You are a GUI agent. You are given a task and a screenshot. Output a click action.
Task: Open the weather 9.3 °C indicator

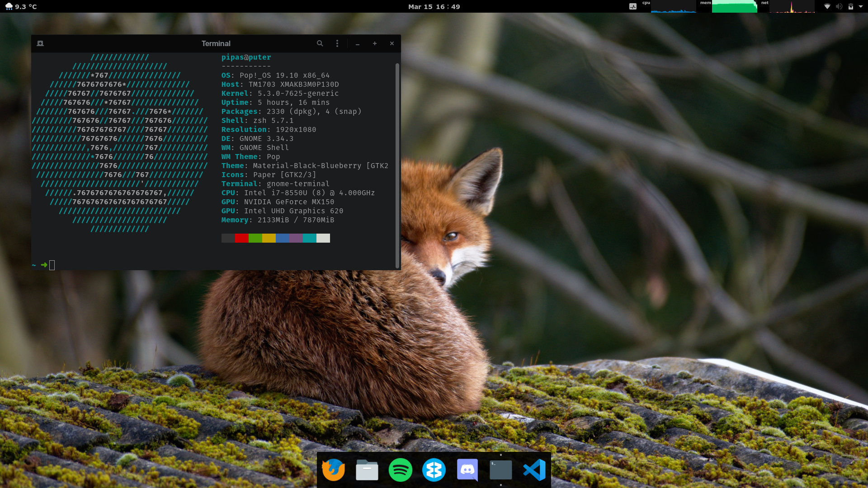(21, 6)
